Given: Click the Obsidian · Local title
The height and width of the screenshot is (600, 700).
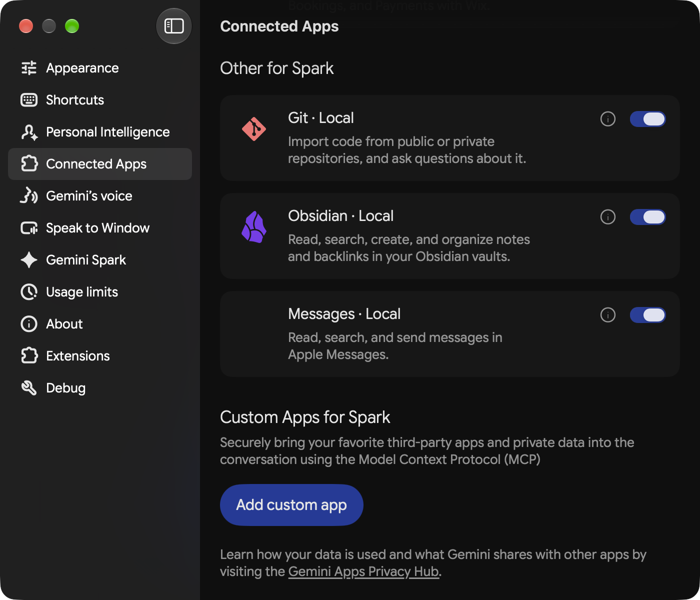Looking at the screenshot, I should [x=341, y=216].
